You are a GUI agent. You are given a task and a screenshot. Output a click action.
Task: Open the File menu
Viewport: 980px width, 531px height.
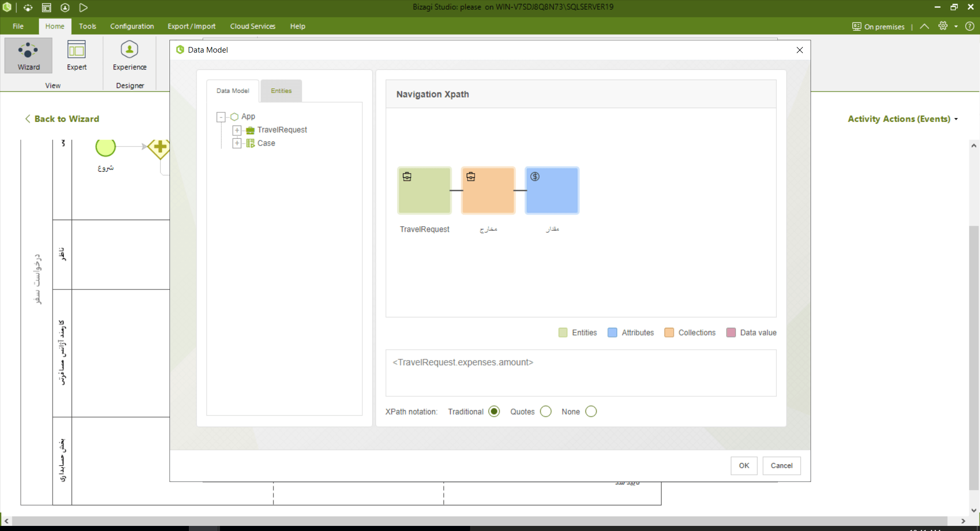tap(18, 26)
